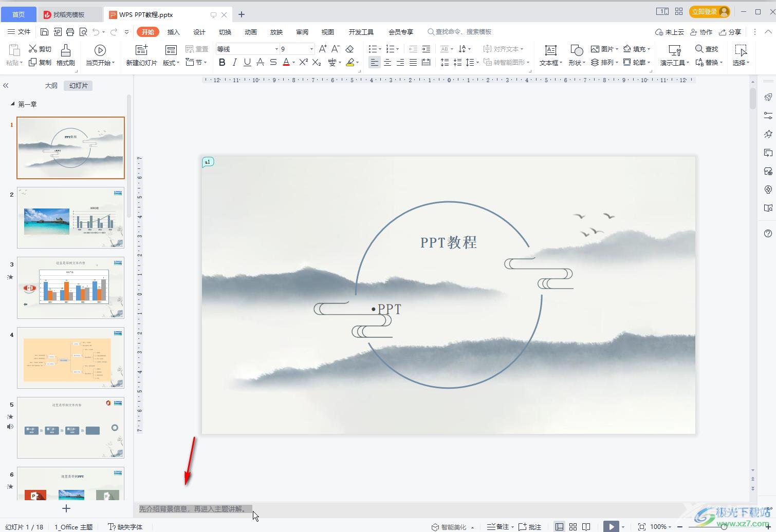Click the 查找命令 search box
This screenshot has height=532, width=776.
click(x=459, y=32)
